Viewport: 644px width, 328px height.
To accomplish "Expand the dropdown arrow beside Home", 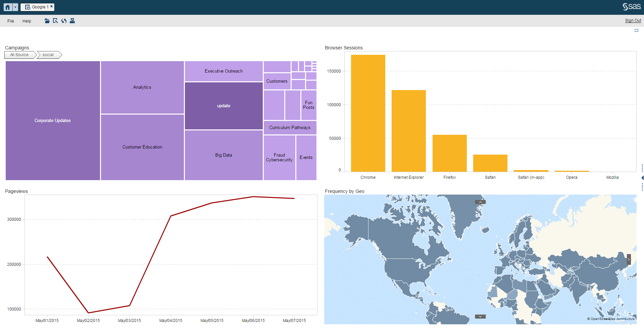I will pyautogui.click(x=15, y=7).
